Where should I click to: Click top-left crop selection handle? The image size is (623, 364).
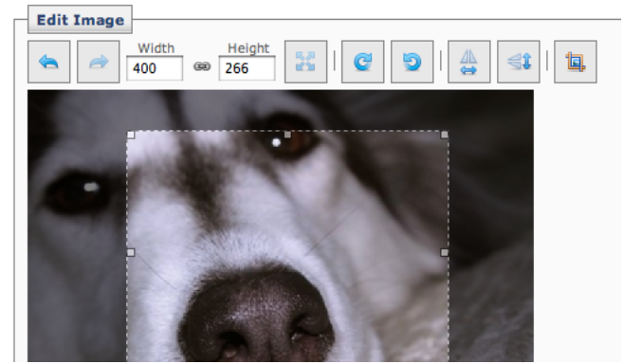pyautogui.click(x=131, y=136)
